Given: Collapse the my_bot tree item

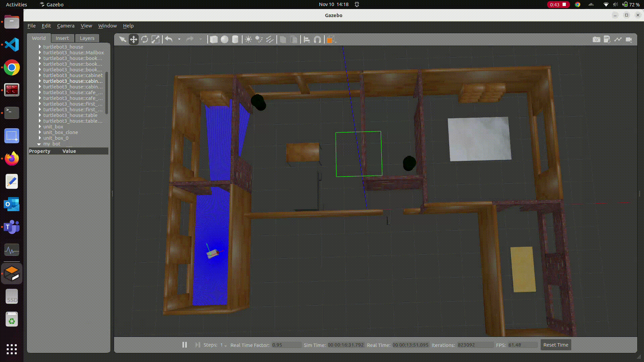Looking at the screenshot, I should [39, 144].
